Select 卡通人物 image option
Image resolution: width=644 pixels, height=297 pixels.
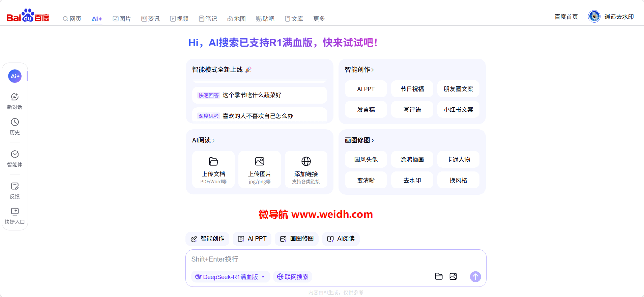pos(458,159)
